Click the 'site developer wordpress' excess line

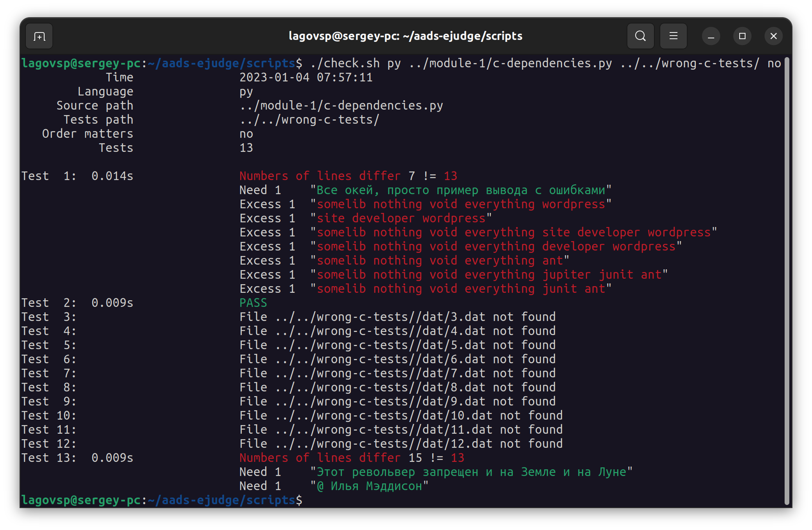click(401, 218)
